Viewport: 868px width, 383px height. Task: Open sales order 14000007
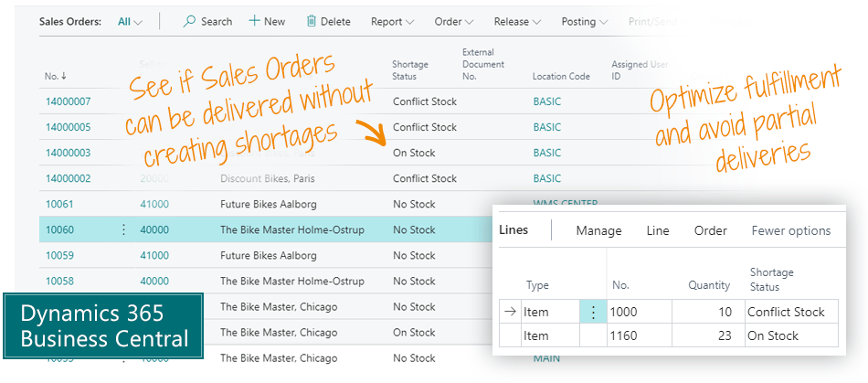68,101
